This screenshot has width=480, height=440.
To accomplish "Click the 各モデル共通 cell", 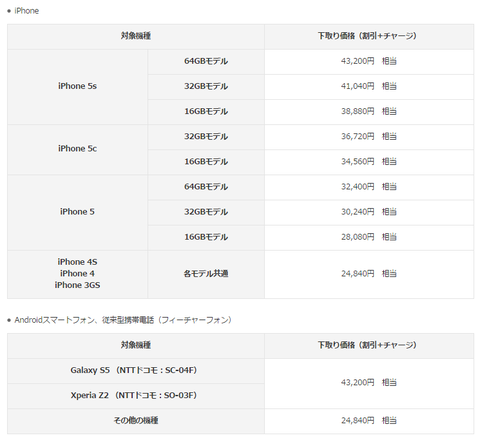I will [206, 274].
